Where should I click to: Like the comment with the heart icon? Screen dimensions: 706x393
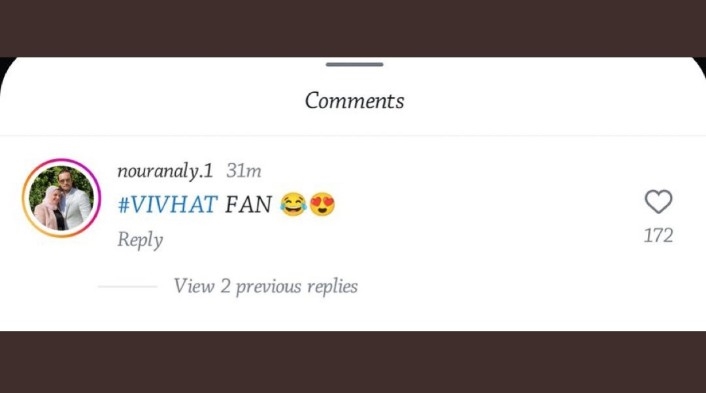pos(658,202)
